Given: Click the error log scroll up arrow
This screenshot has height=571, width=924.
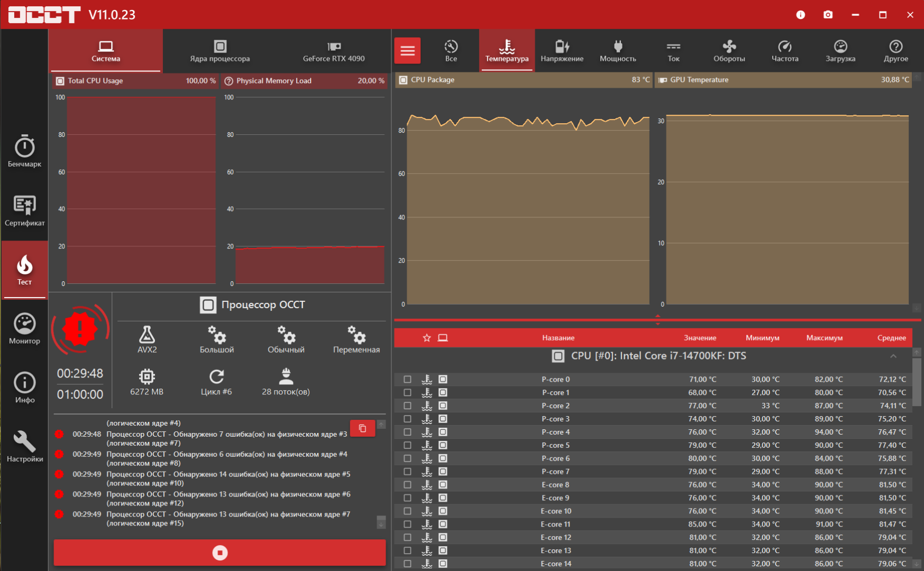Looking at the screenshot, I should coord(381,425).
